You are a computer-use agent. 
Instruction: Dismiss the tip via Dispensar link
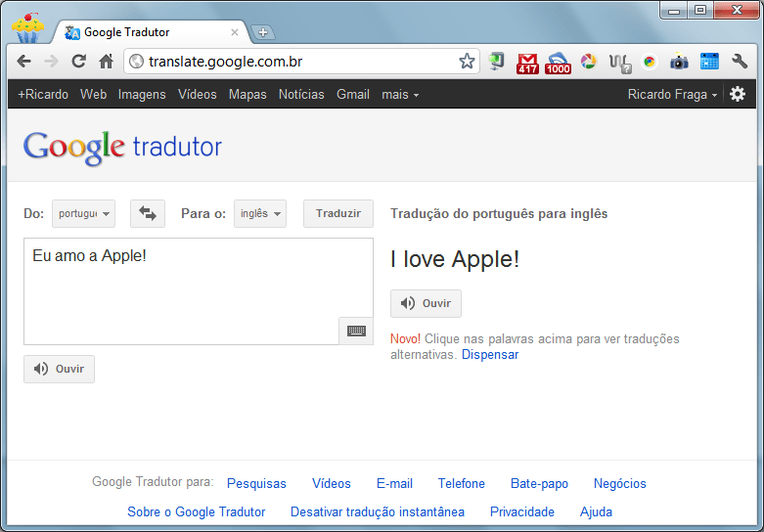490,355
